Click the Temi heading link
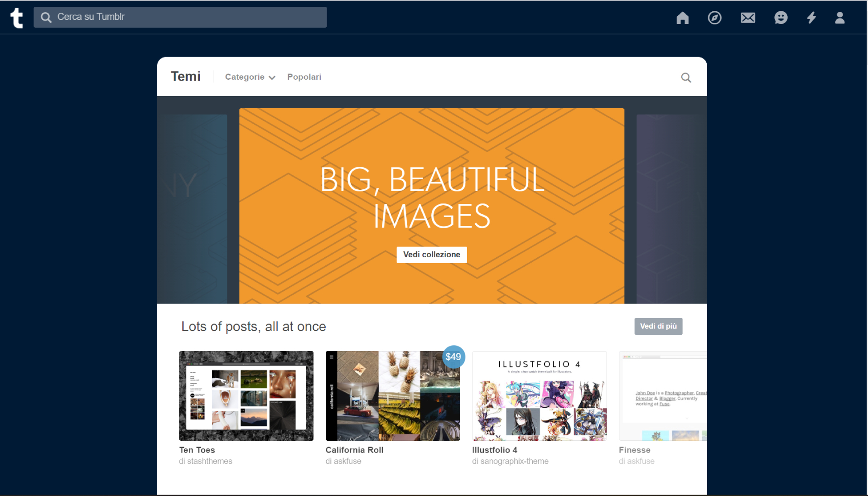 (x=185, y=77)
